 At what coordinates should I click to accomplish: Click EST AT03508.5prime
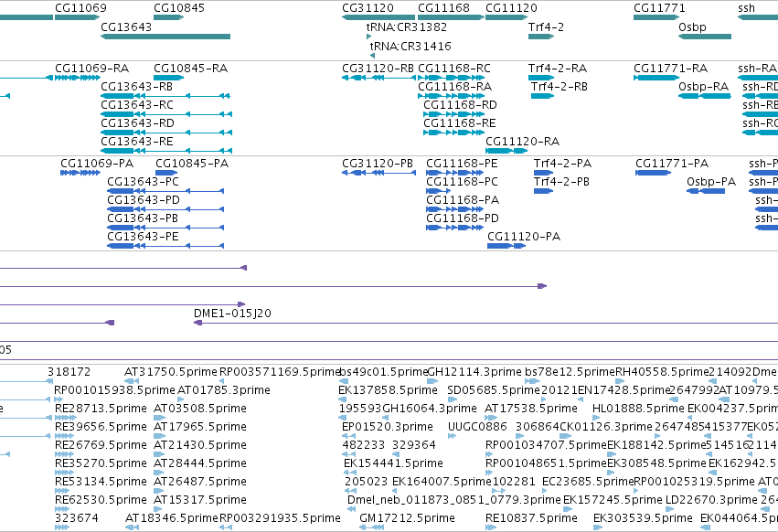(200, 409)
